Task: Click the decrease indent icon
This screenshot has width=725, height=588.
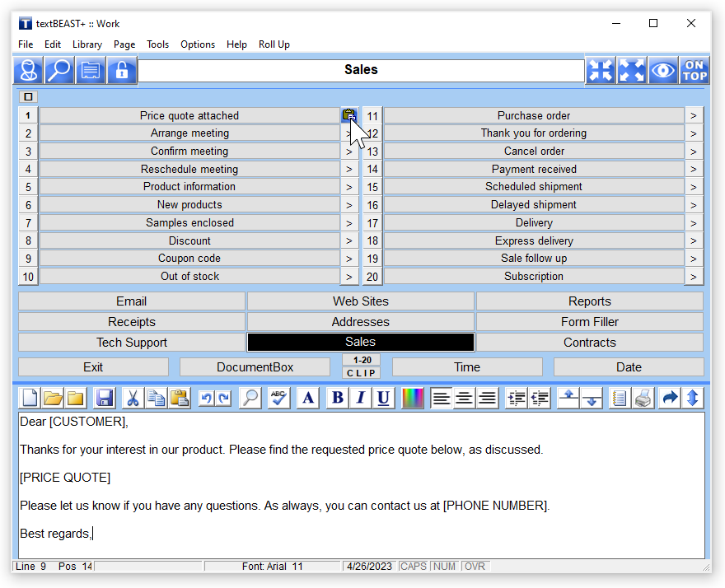Action: [539, 398]
